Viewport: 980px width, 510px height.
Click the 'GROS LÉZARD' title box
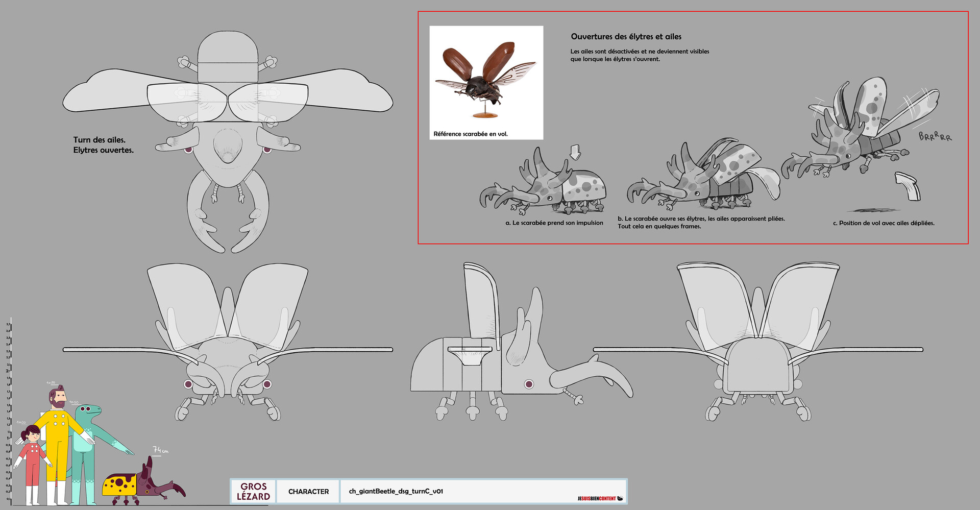(x=254, y=491)
